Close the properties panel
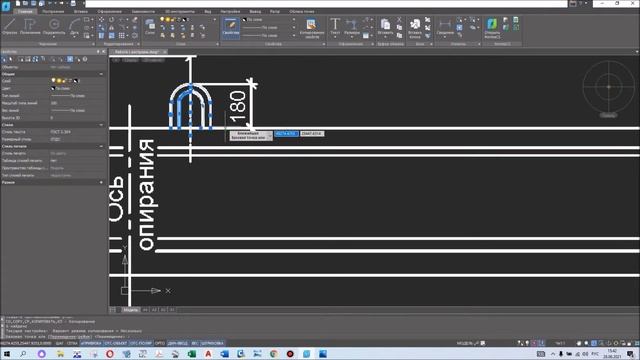640x360 pixels. [104, 52]
